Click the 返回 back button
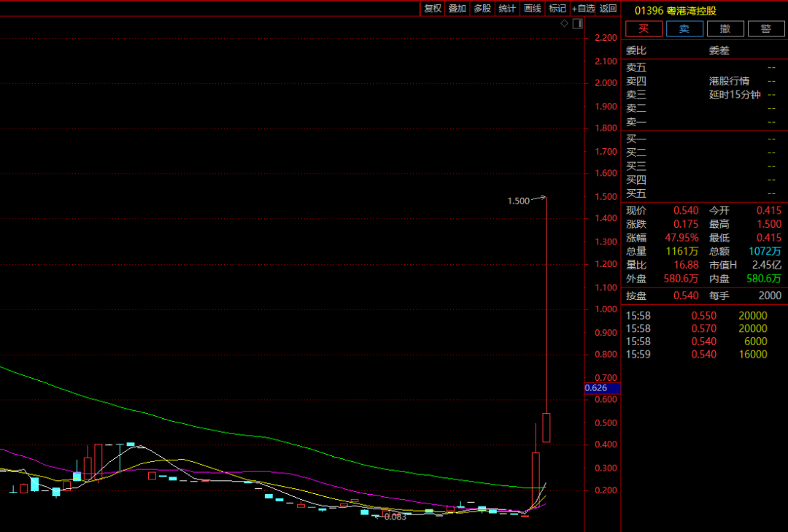Image resolution: width=788 pixels, height=532 pixels. 608,9
